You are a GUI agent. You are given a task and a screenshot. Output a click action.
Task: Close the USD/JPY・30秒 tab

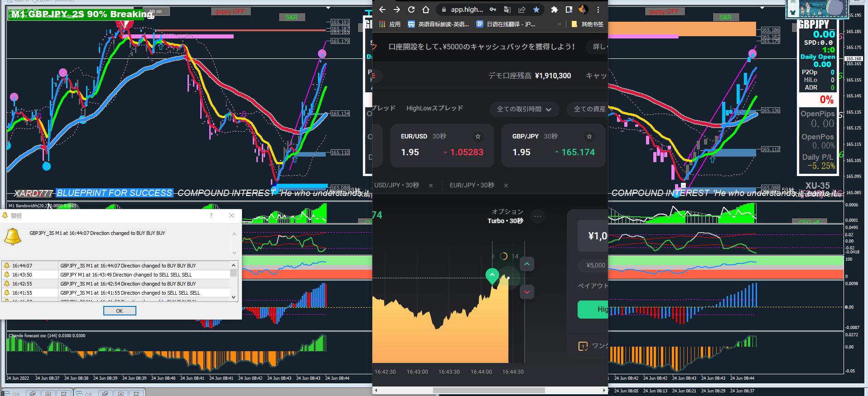[431, 186]
